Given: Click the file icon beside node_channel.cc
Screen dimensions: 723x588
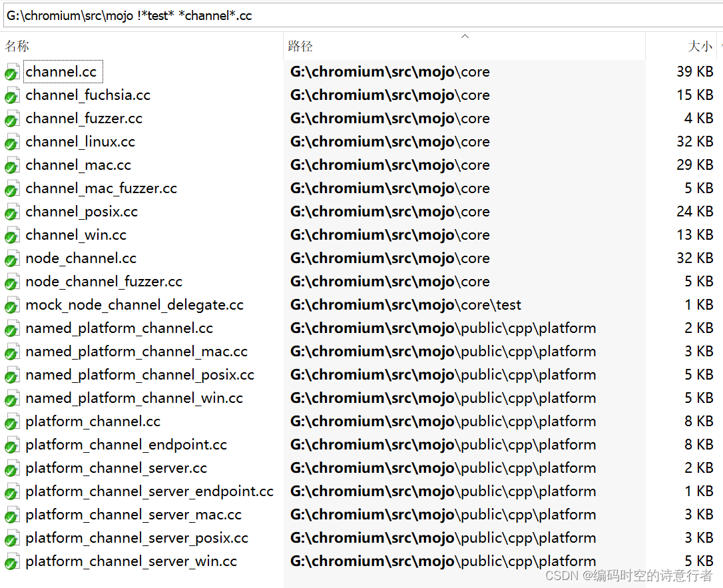Looking at the screenshot, I should pyautogui.click(x=12, y=259).
